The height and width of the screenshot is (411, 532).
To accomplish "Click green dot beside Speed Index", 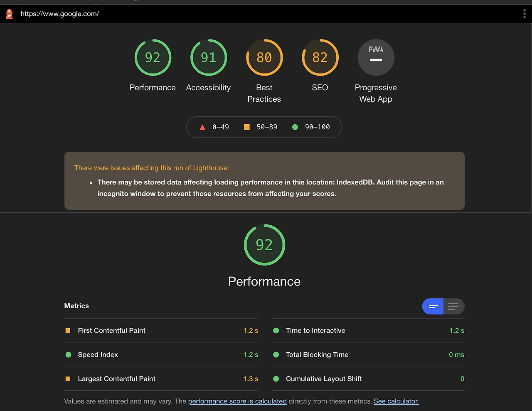I will [x=68, y=355].
